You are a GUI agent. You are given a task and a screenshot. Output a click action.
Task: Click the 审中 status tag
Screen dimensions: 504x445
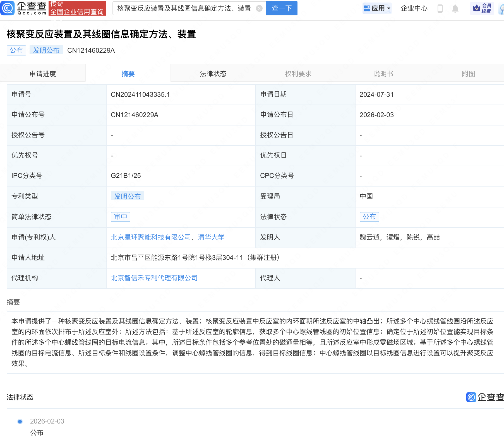click(121, 217)
